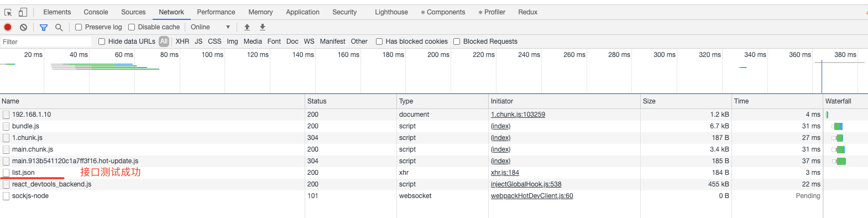
Task: Open the network search magnifier icon
Action: tap(59, 27)
